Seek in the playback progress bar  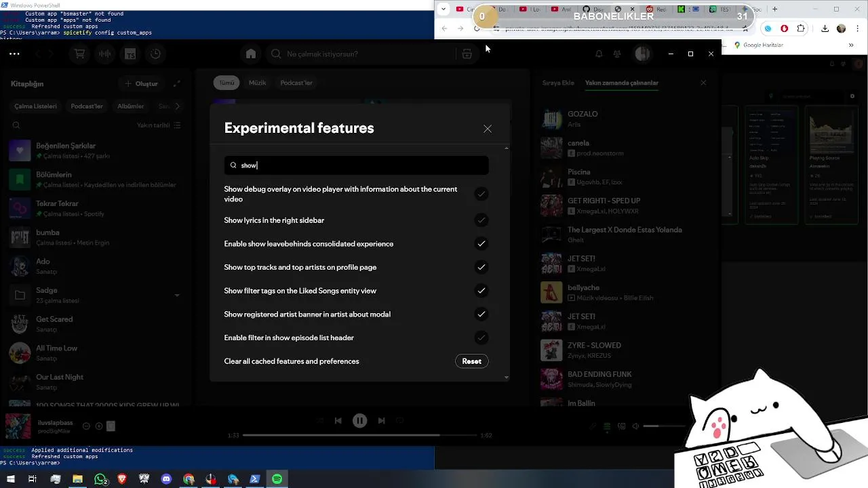(359, 435)
